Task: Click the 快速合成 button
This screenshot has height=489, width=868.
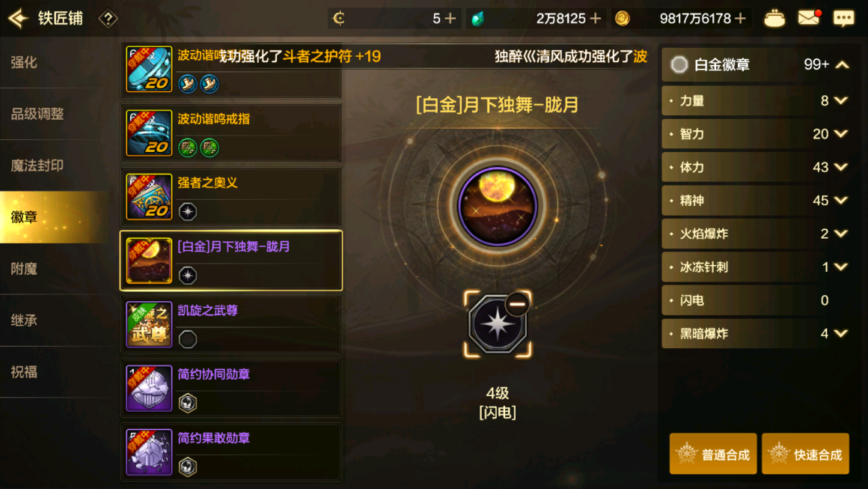Action: coord(805,454)
